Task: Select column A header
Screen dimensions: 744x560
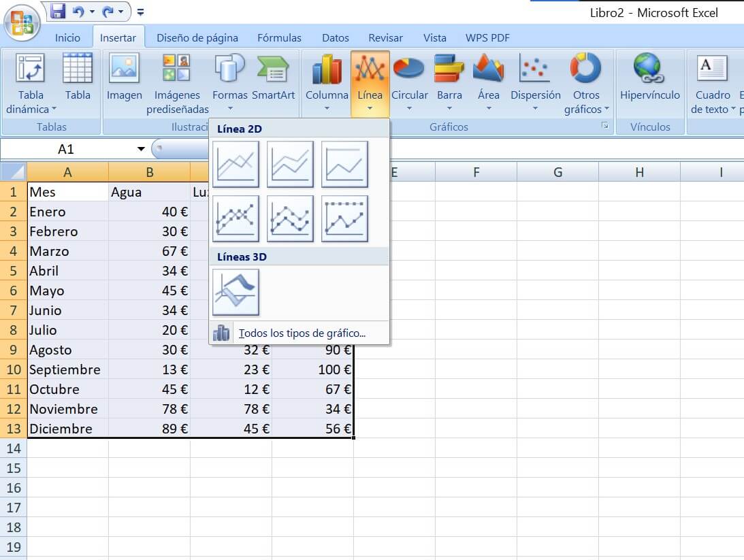Action: [68, 172]
